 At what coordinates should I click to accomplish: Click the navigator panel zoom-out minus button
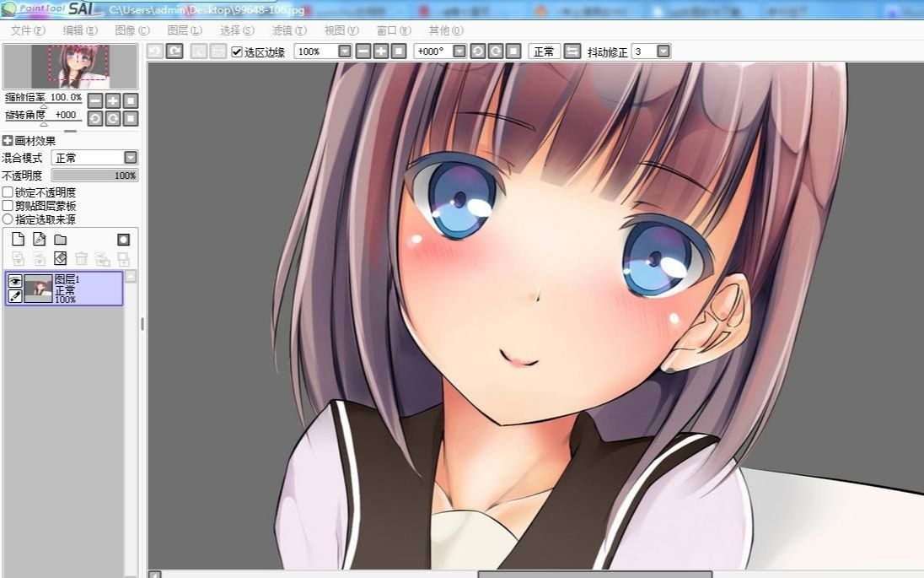(95, 100)
